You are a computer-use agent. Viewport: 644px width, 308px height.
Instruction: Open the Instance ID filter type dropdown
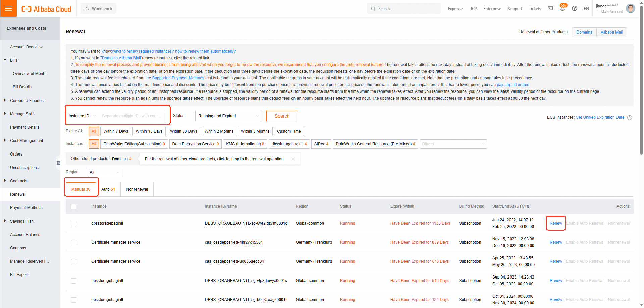click(x=82, y=116)
